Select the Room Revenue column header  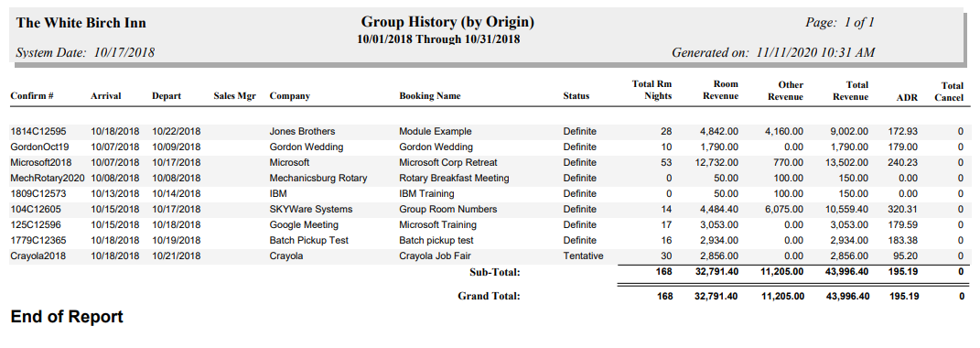click(721, 90)
